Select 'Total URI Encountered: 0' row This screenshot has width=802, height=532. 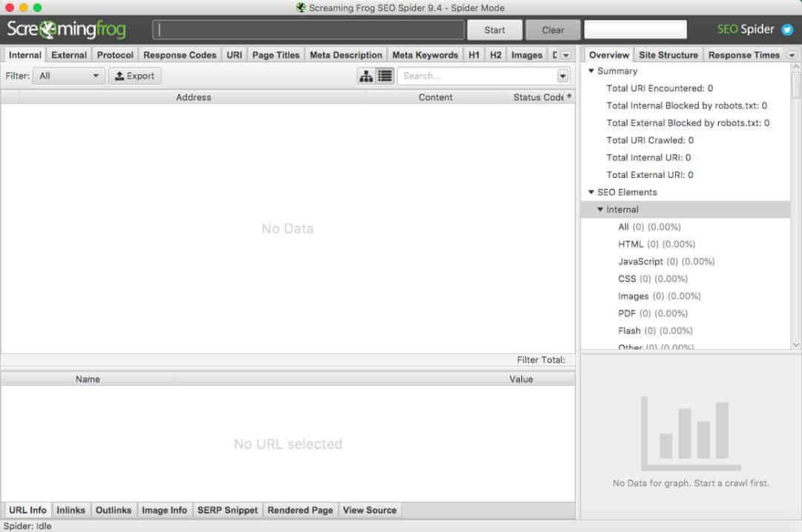pos(685,88)
